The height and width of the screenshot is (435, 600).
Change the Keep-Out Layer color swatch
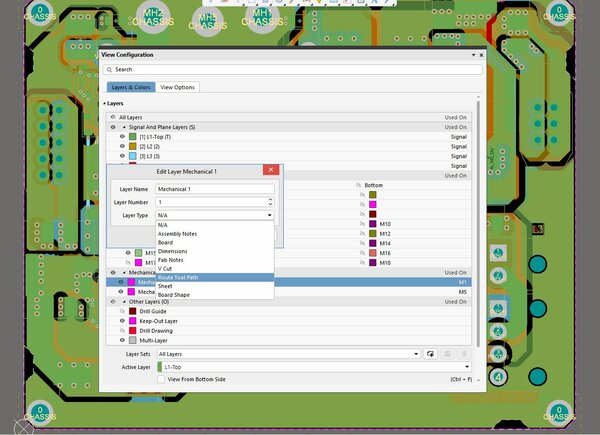point(133,321)
